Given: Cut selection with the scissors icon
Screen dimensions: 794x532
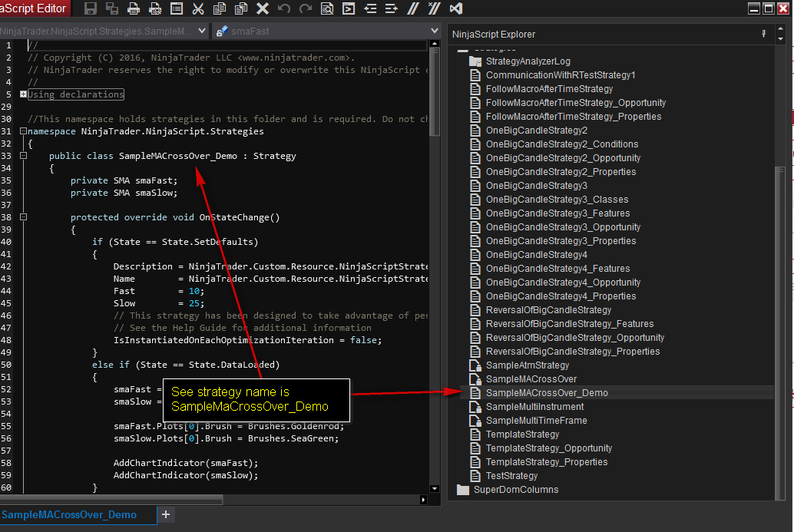Looking at the screenshot, I should tap(198, 9).
